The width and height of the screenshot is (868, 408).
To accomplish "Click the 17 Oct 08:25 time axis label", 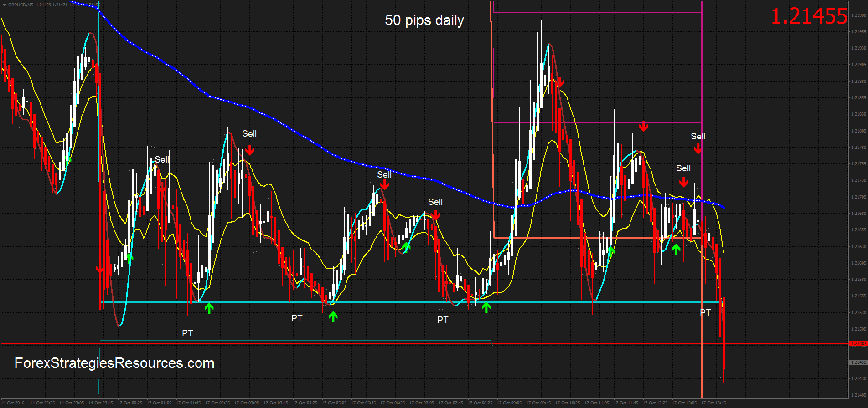I will [480, 403].
